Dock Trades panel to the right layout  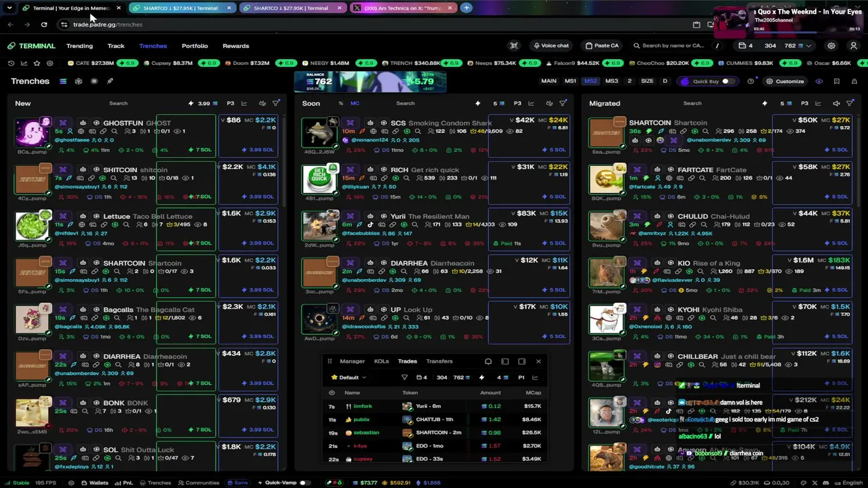(521, 361)
